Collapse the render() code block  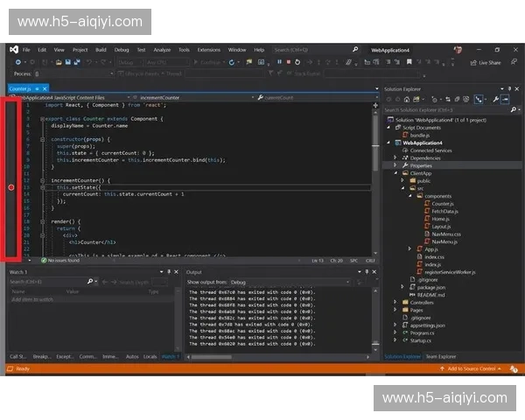[x=43, y=221]
